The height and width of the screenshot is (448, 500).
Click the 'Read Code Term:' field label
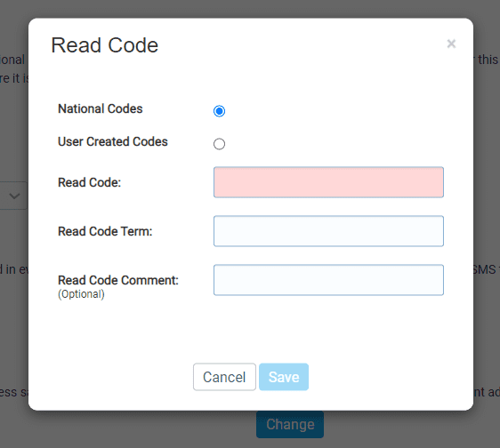(105, 231)
